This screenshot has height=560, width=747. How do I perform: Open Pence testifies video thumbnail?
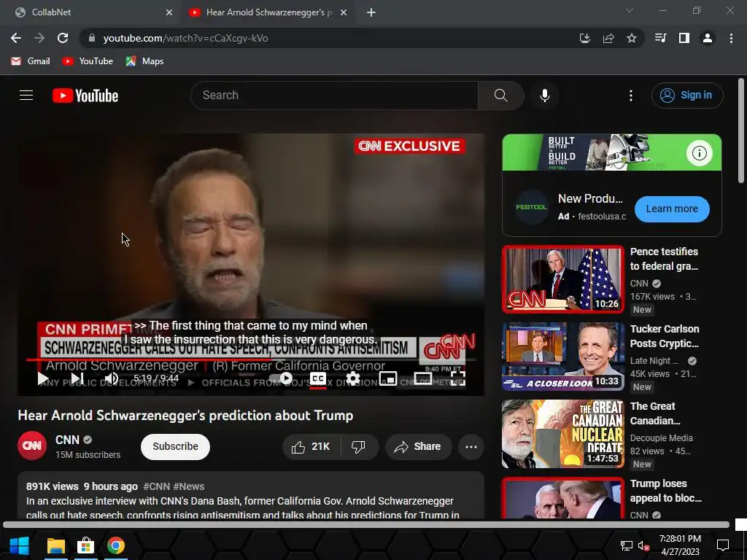pos(563,279)
